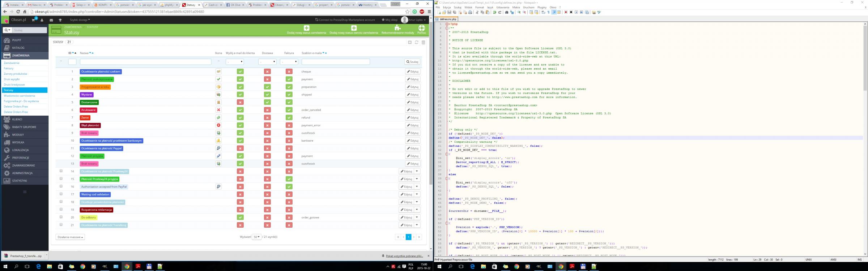Open the Wyślij e-mail do klienta filter dropdown
868x271 pixels.
point(235,62)
